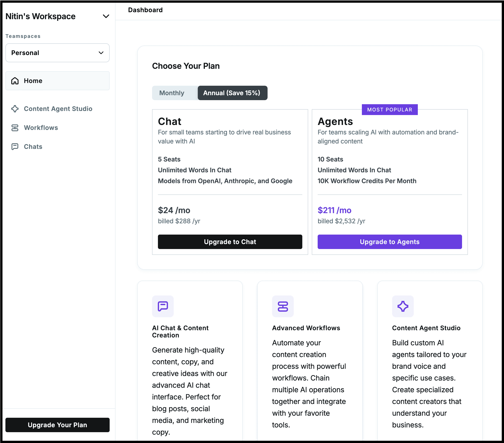Click Upgrade to Chat button

click(x=230, y=242)
